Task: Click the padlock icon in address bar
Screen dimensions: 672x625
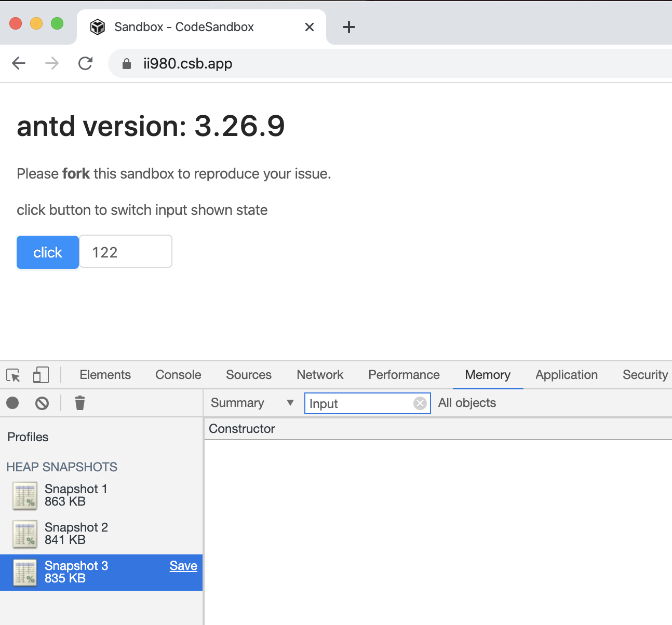Action: (x=126, y=63)
